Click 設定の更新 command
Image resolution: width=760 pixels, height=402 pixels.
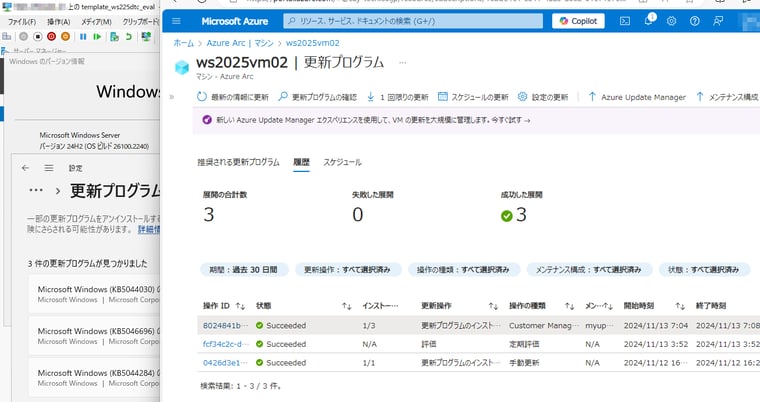(543, 97)
